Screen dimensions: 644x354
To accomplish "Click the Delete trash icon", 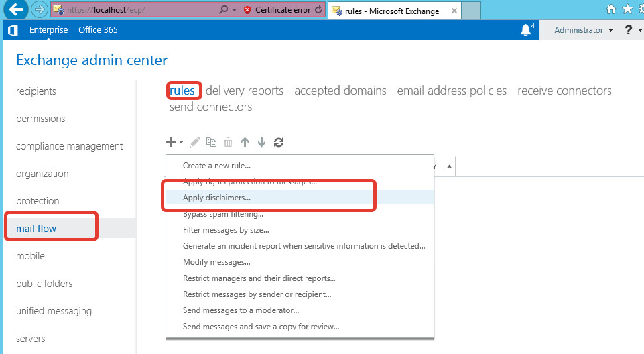I will [x=228, y=142].
